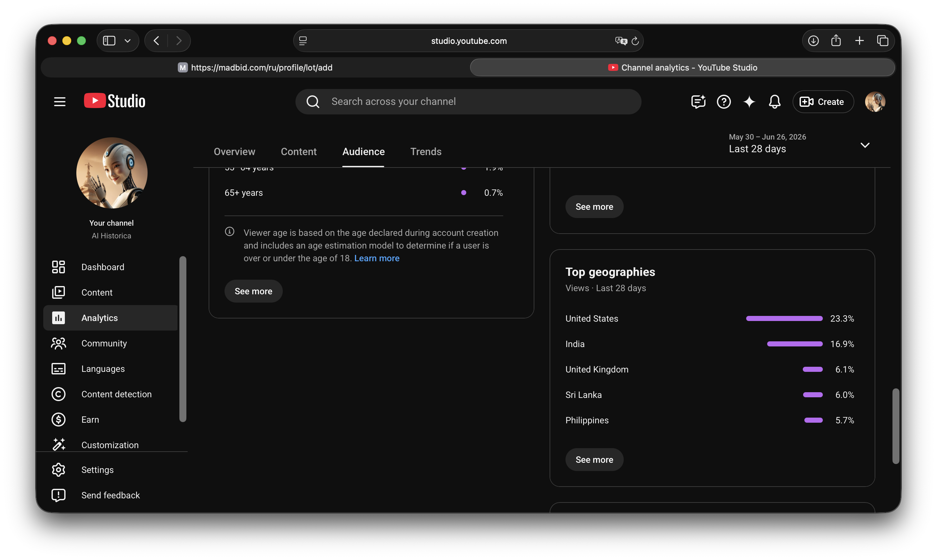Click the Sri Lanka country row label
The height and width of the screenshot is (560, 937).
coord(583,394)
